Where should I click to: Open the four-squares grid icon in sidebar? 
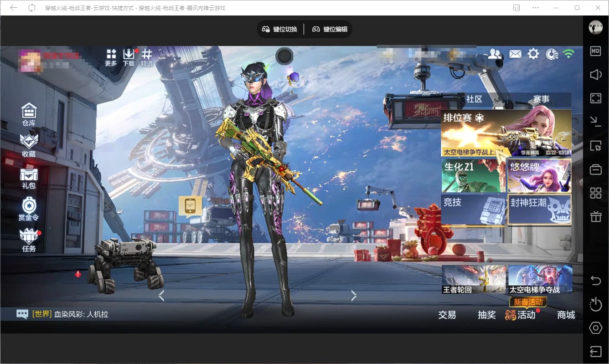point(596,193)
